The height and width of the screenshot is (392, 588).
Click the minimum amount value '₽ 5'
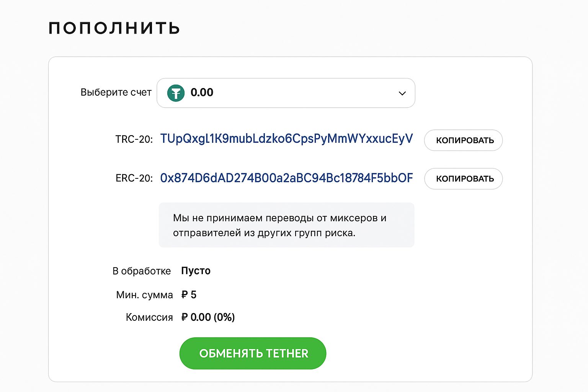pos(188,295)
